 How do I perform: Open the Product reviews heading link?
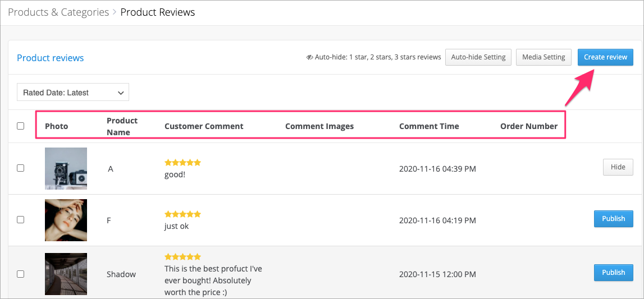tap(51, 58)
